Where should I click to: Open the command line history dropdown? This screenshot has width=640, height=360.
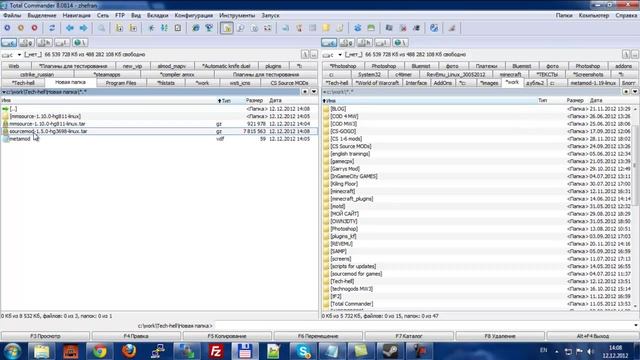(x=636, y=326)
